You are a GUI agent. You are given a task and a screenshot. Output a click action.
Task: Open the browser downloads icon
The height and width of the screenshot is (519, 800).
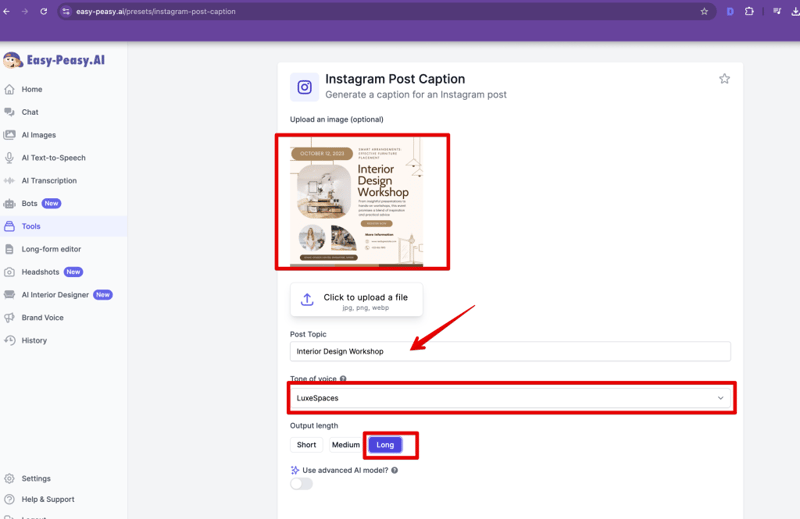point(795,11)
